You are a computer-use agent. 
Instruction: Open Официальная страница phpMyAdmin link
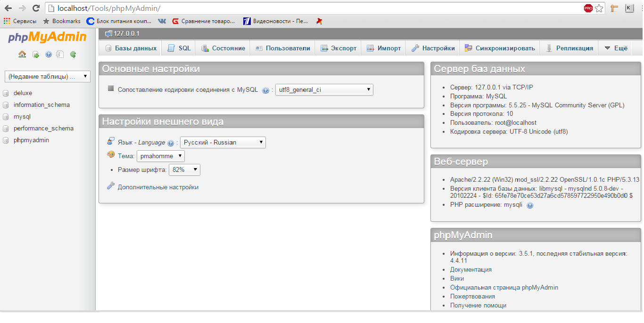504,288
